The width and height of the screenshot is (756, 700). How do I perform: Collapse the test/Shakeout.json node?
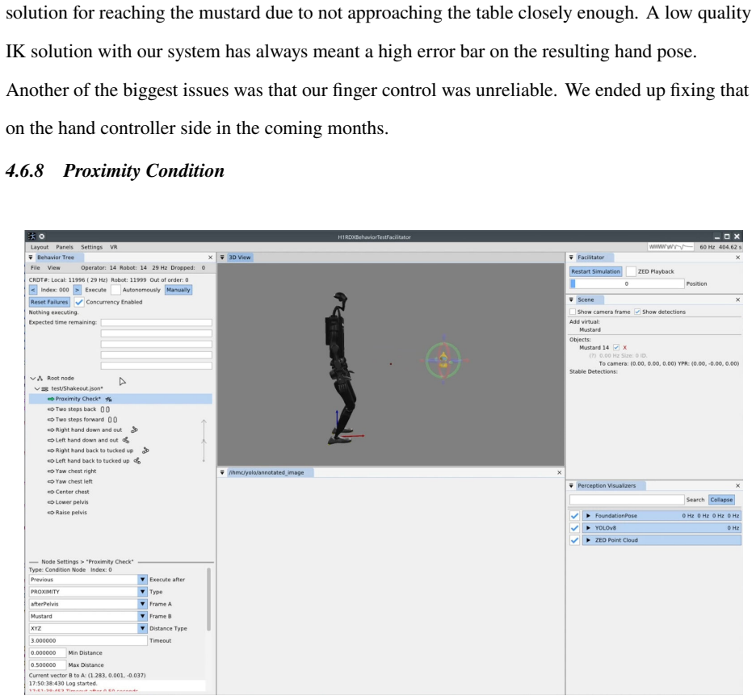click(37, 388)
